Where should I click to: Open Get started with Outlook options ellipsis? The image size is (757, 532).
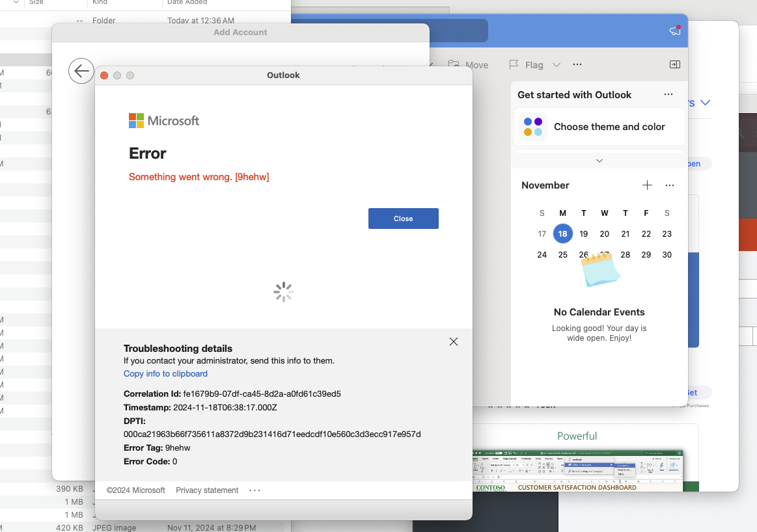668,94
